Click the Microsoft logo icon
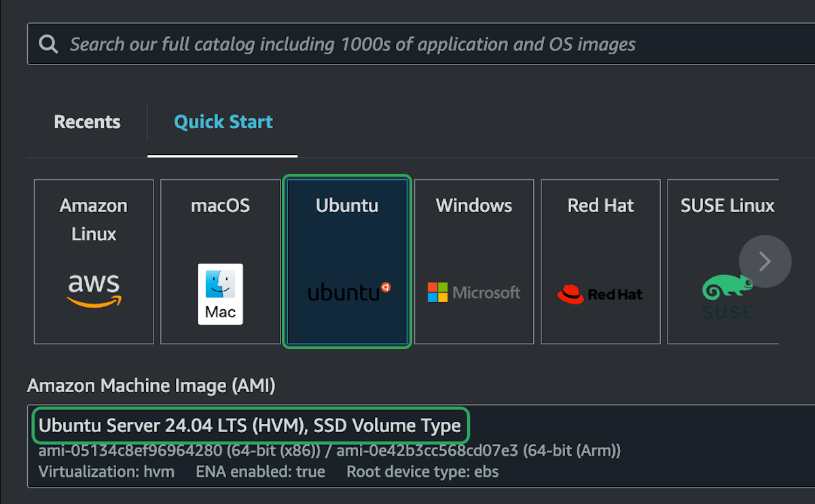Screen dimensions: 815x504 click(x=473, y=293)
